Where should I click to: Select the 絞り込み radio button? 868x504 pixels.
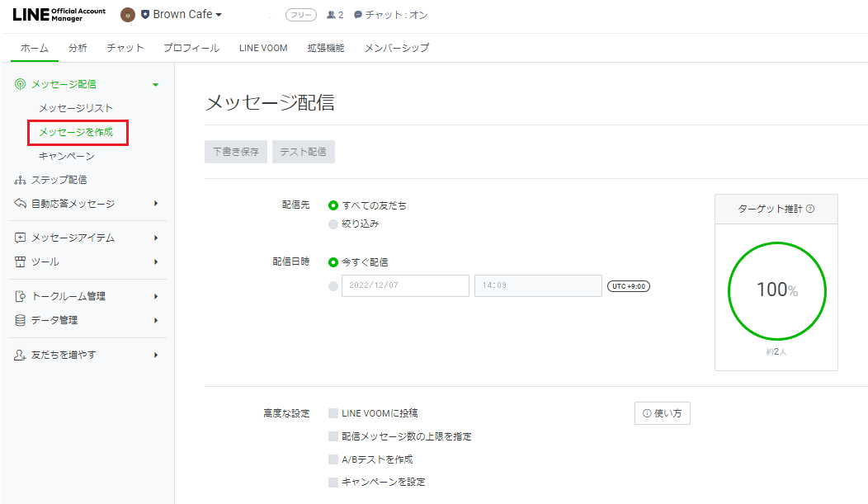(x=333, y=224)
